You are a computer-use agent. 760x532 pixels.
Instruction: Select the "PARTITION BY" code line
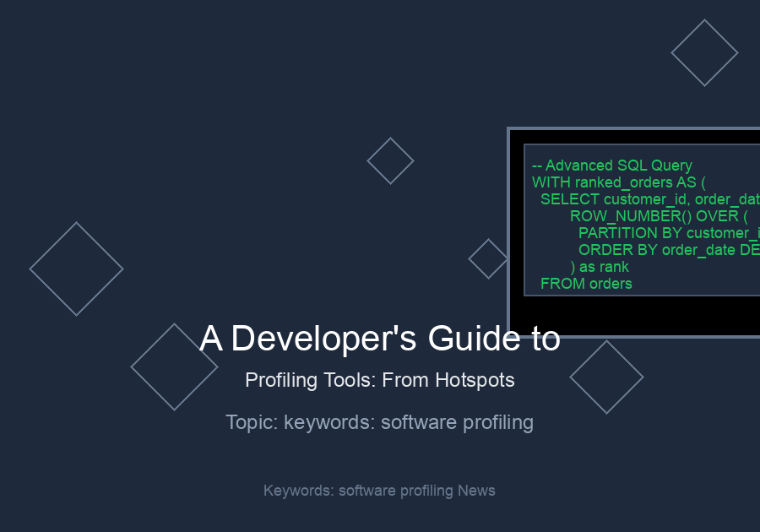coord(667,233)
